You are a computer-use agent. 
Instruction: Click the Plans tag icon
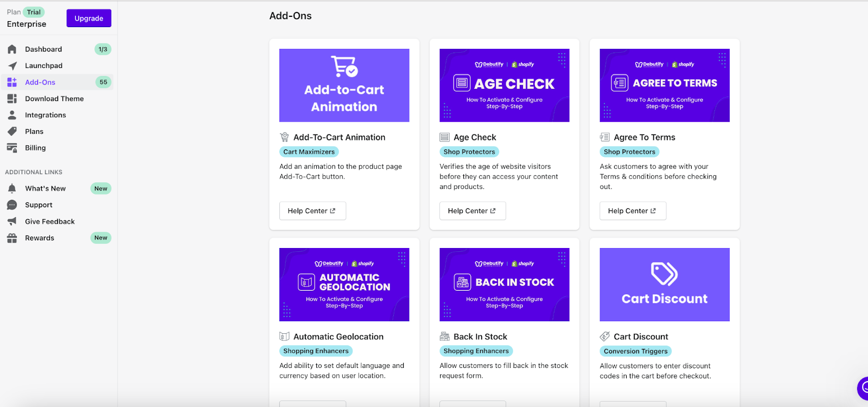point(12,131)
